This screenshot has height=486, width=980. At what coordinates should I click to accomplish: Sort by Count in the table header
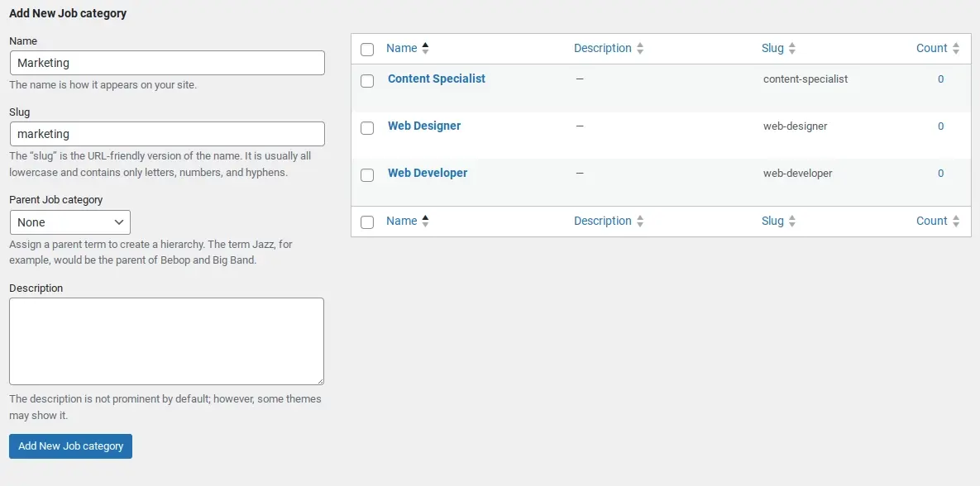(x=938, y=48)
